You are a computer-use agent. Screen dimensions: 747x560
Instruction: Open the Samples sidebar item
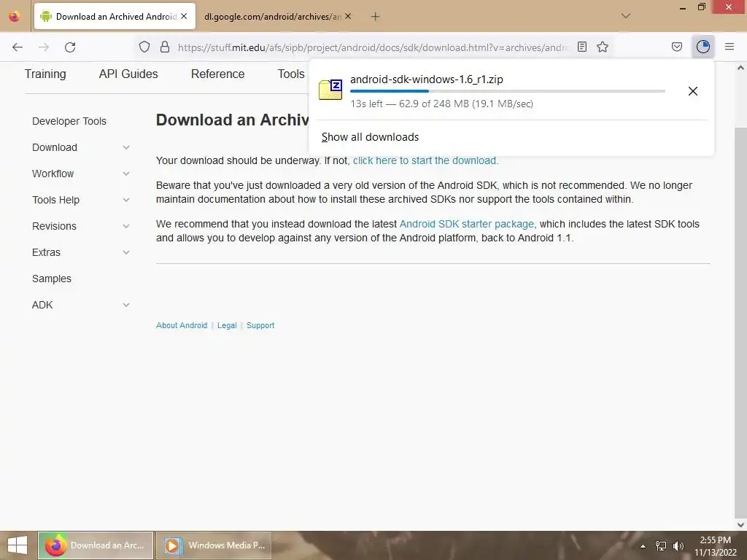pos(52,279)
